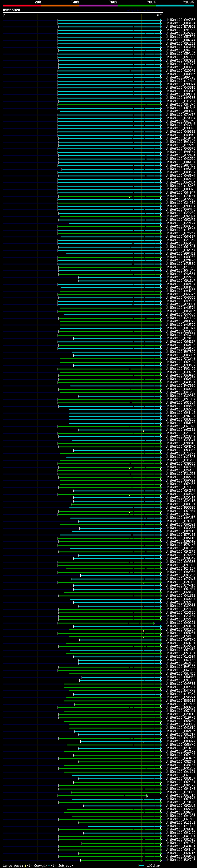Select hit label UniRef100_Q6PKZ9
Viewport: 197px width, 868px height.
(180, 480)
